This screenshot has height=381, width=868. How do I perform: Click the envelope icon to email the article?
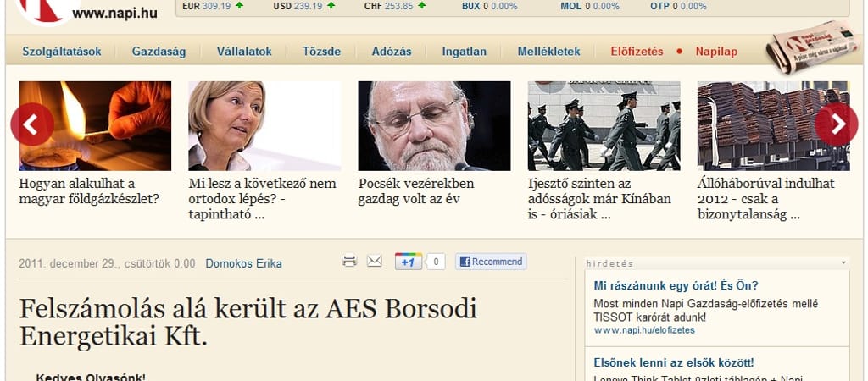tap(375, 261)
